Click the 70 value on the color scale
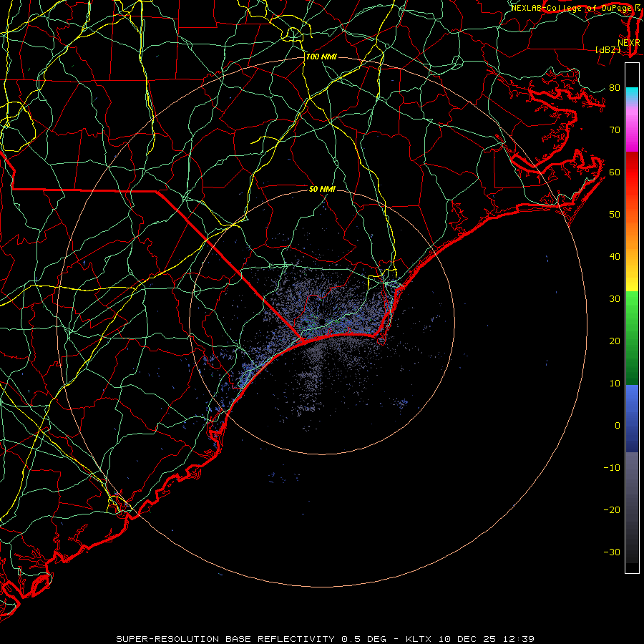644x644 pixels. coord(615,130)
